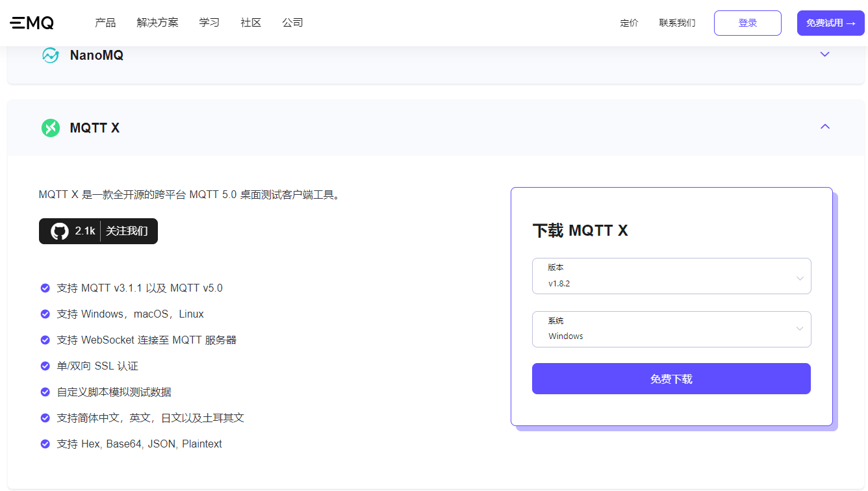Viewport: 868px width, 491px height.
Task: Click the 支持 WebSocket 连接至 MQTT 服务器 line
Action: 147,340
